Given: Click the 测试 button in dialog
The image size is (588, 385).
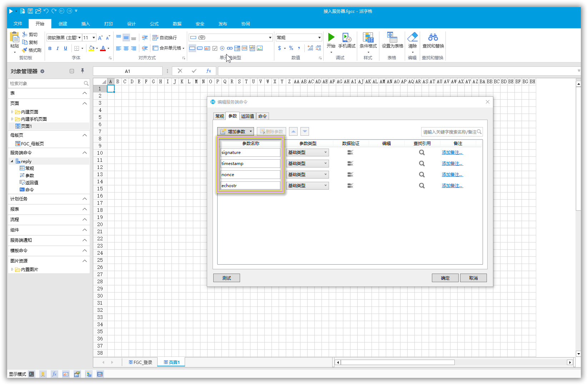Looking at the screenshot, I should (x=226, y=278).
